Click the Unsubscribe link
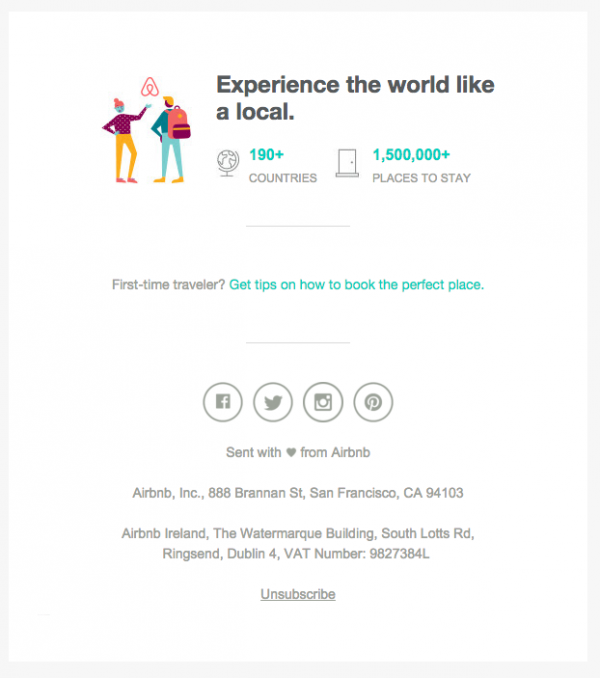 (x=298, y=594)
